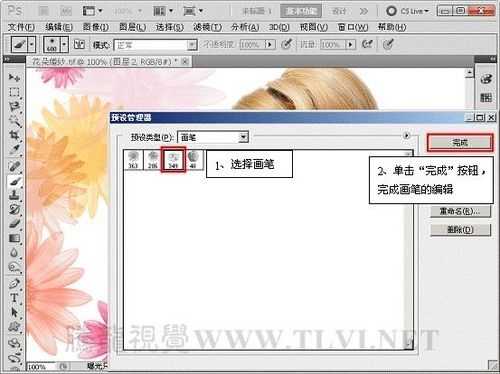The width and height of the screenshot is (500, 374).
Task: Click the 完成 button in Preset Manager
Action: 460,143
